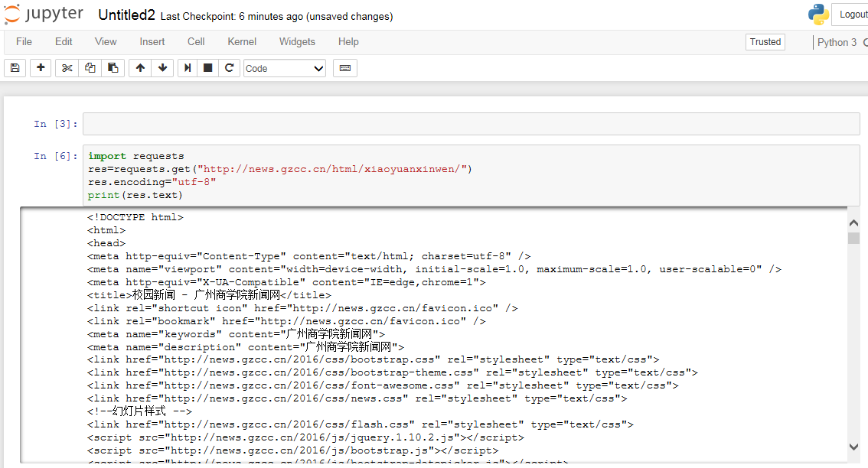Click the In [3] prompt label
This screenshot has height=468, width=868.
pyautogui.click(x=56, y=124)
